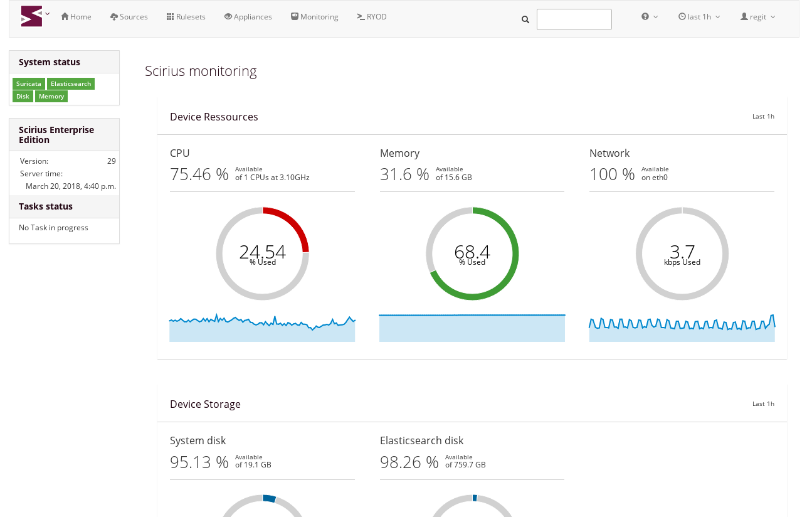The height and width of the screenshot is (517, 812).
Task: Click the Scirius logo icon
Action: (31, 16)
